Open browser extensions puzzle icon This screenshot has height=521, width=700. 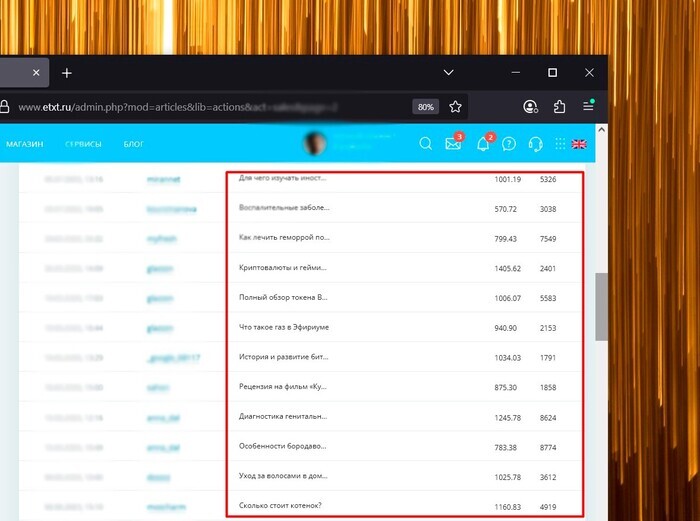[560, 107]
